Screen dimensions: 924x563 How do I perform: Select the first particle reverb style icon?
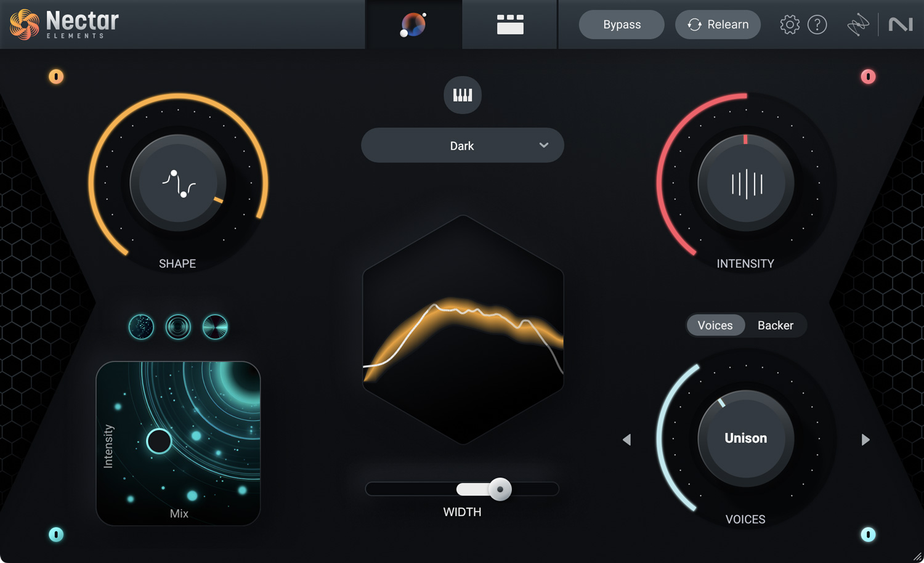coord(141,326)
